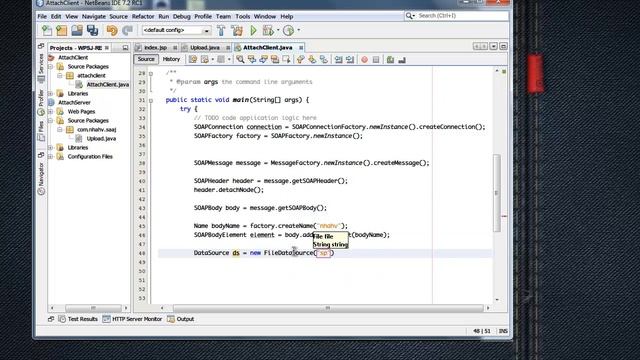Screen dimensions: 640x360
Task: Open Debug Project dropdown arrow
Action: [278, 30]
